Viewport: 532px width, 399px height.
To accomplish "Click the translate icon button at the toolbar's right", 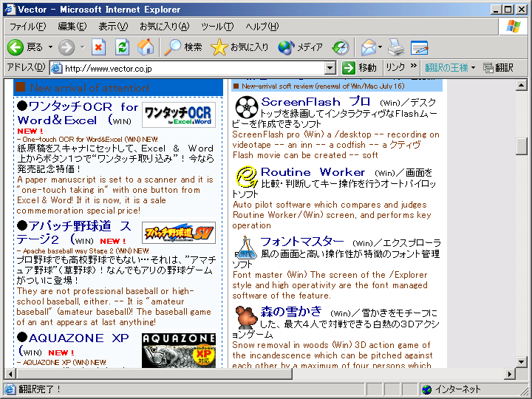I will click(x=499, y=68).
